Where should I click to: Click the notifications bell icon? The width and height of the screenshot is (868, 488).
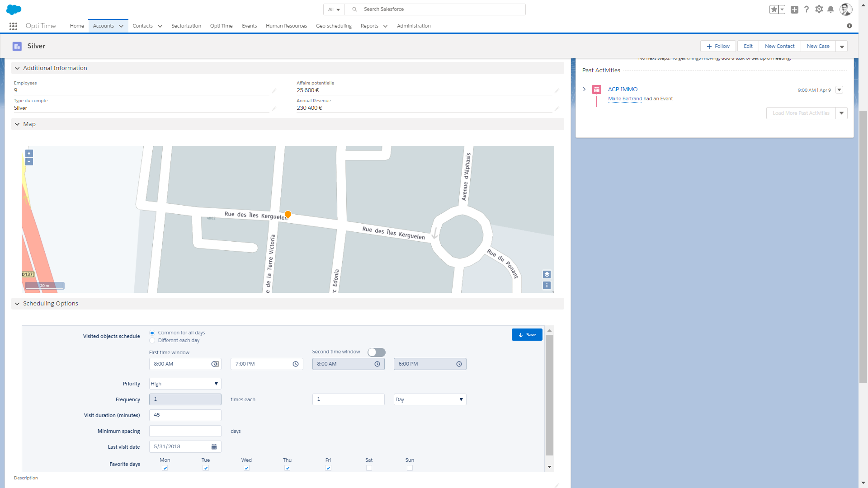point(830,9)
